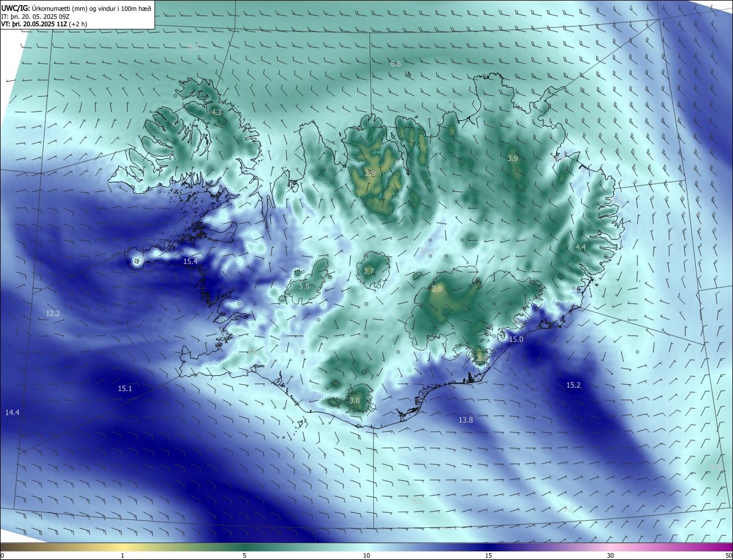The width and height of the screenshot is (733, 560).
Task: Click the '0' tick on the color scale
Action: coord(2,556)
